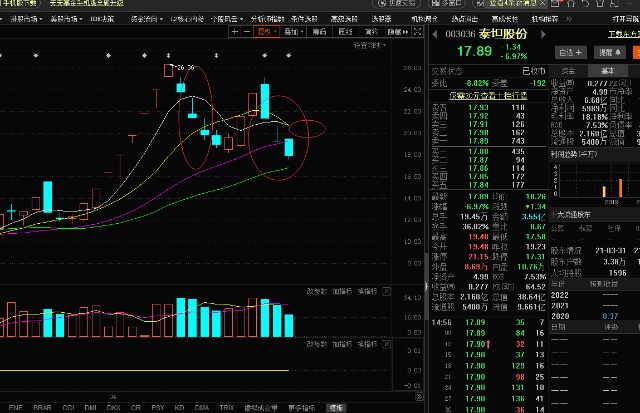
Task: Click yellow headline link in title bar
Action: click(86, 3)
